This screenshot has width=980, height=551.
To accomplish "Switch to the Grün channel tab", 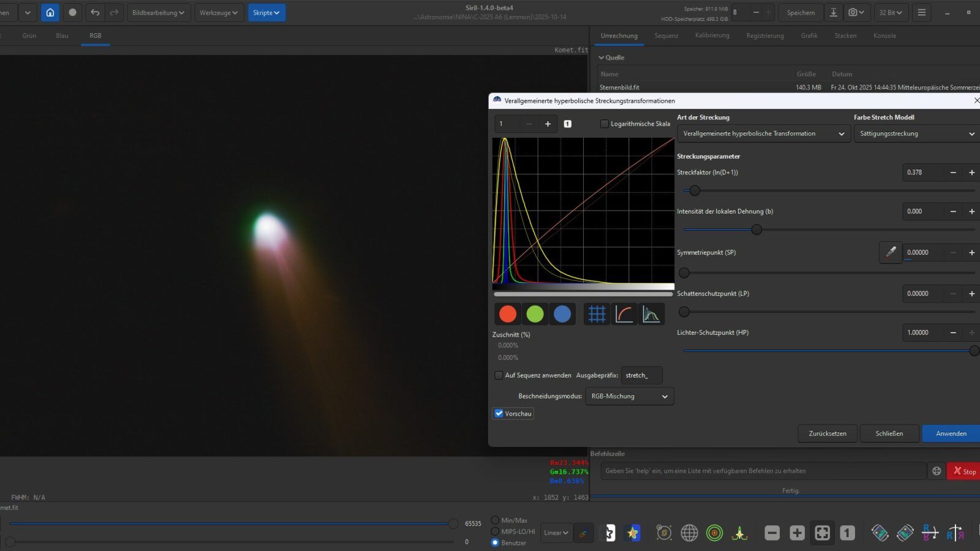I will tap(29, 36).
